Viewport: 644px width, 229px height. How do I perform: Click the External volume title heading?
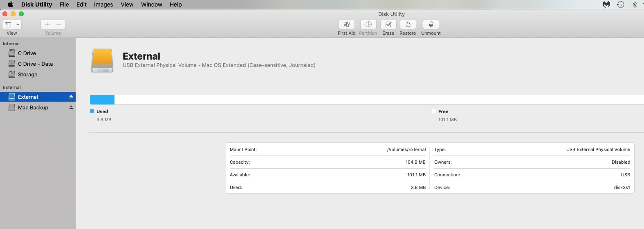pyautogui.click(x=141, y=56)
